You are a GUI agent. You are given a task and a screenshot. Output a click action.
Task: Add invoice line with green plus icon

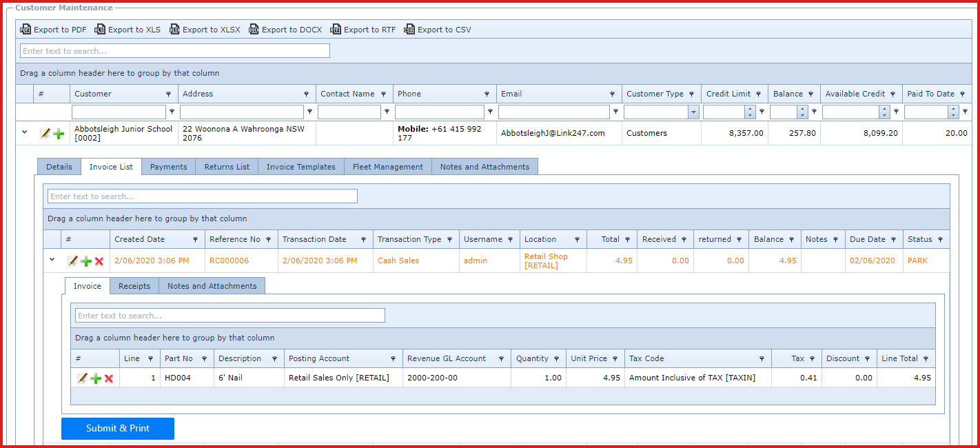[x=96, y=378]
